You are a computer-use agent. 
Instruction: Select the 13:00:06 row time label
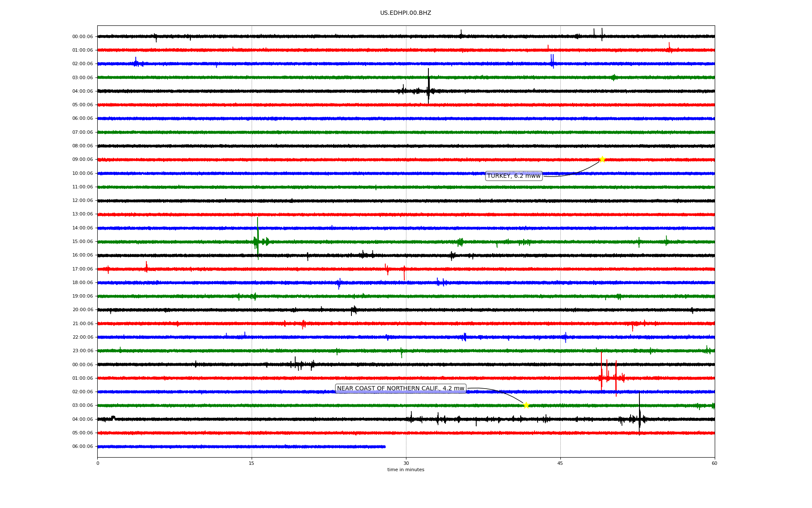pyautogui.click(x=82, y=214)
